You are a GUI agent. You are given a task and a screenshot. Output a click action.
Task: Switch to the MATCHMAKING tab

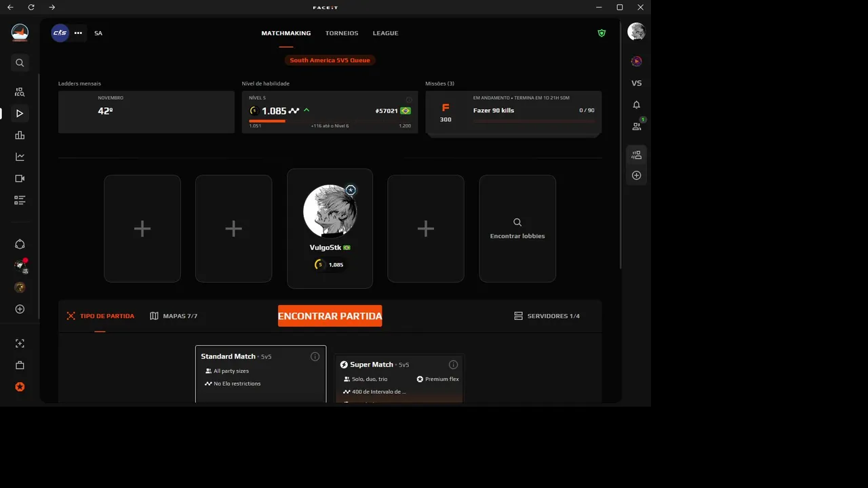(286, 33)
